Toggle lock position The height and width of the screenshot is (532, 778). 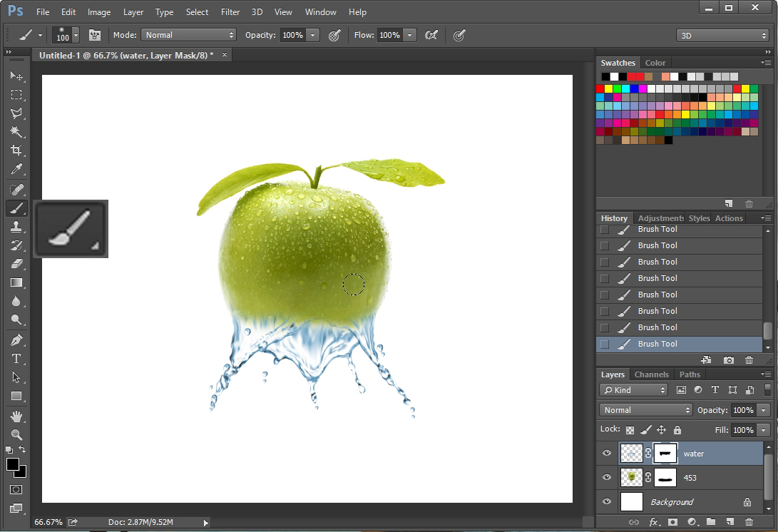[661, 430]
